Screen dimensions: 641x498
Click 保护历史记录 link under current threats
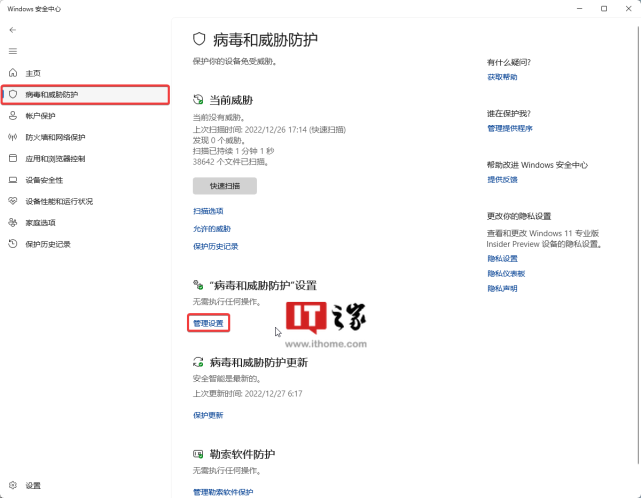point(215,246)
